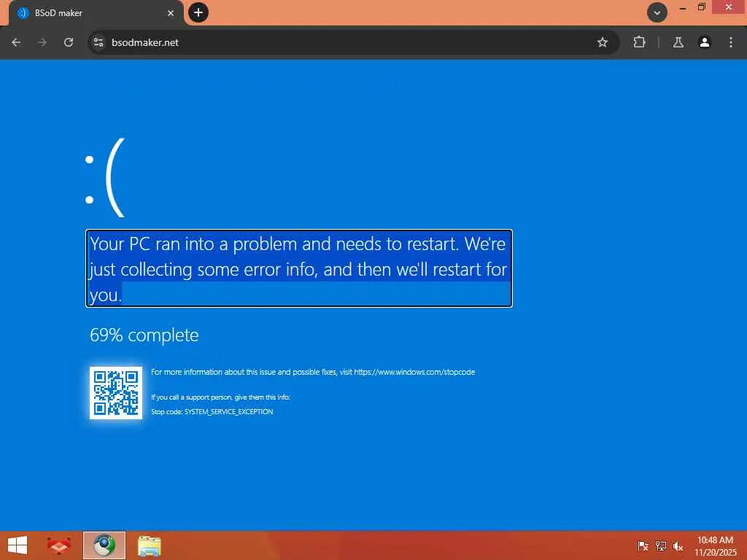The height and width of the screenshot is (560, 747).
Task: Open Action Center flag icon in tray
Action: (x=643, y=545)
